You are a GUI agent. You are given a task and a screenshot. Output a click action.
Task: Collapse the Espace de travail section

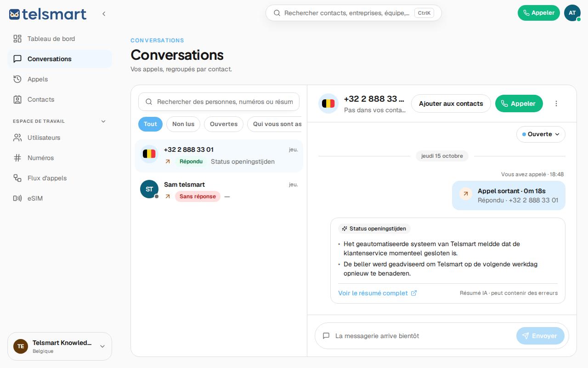(103, 121)
